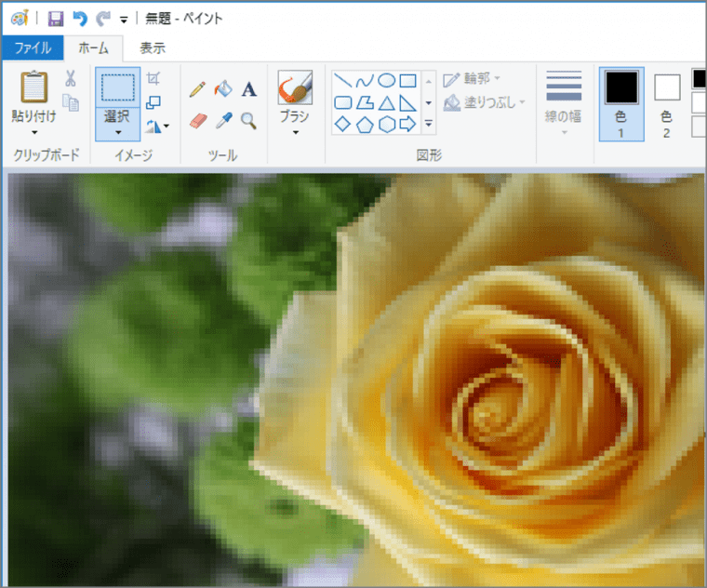Select the Text tool
The image size is (707, 588).
tap(249, 89)
